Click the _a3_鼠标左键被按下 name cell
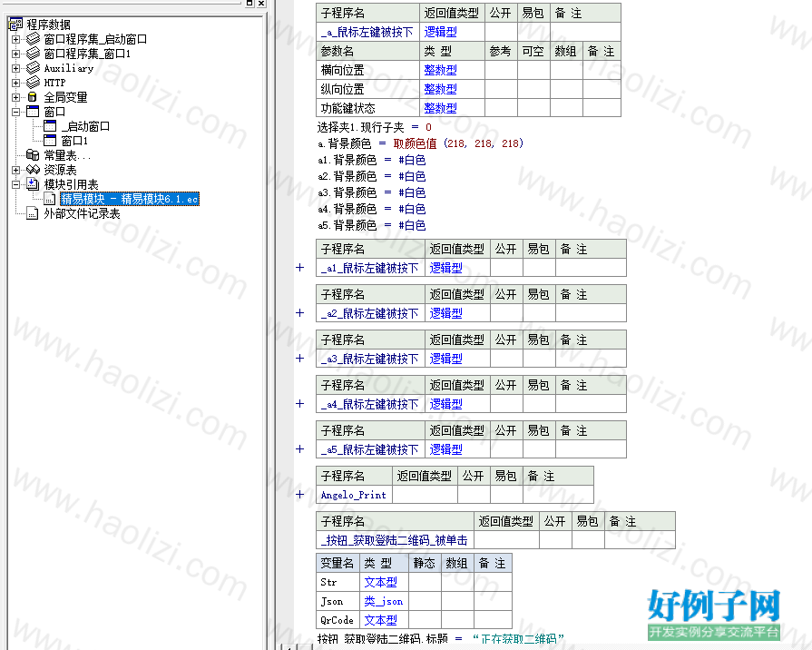 (370, 359)
